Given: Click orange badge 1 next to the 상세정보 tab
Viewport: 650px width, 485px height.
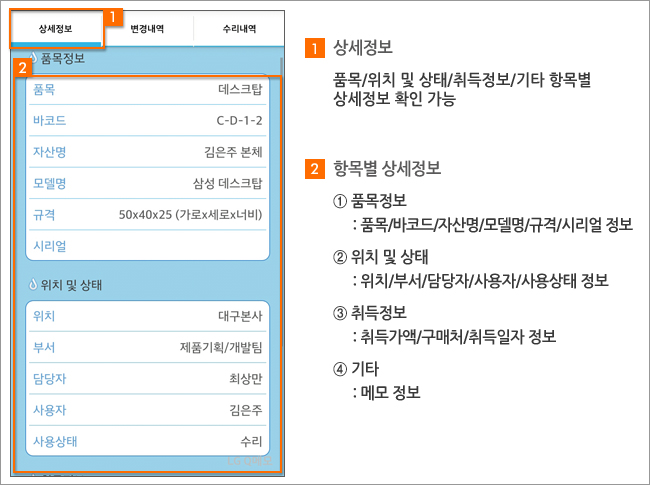Looking at the screenshot, I should click(115, 17).
